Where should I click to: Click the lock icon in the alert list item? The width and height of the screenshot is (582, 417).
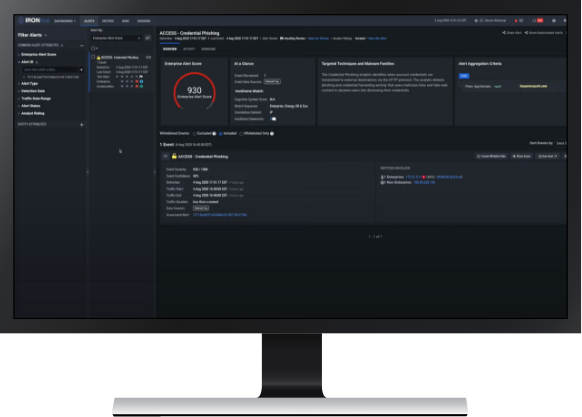coord(98,58)
